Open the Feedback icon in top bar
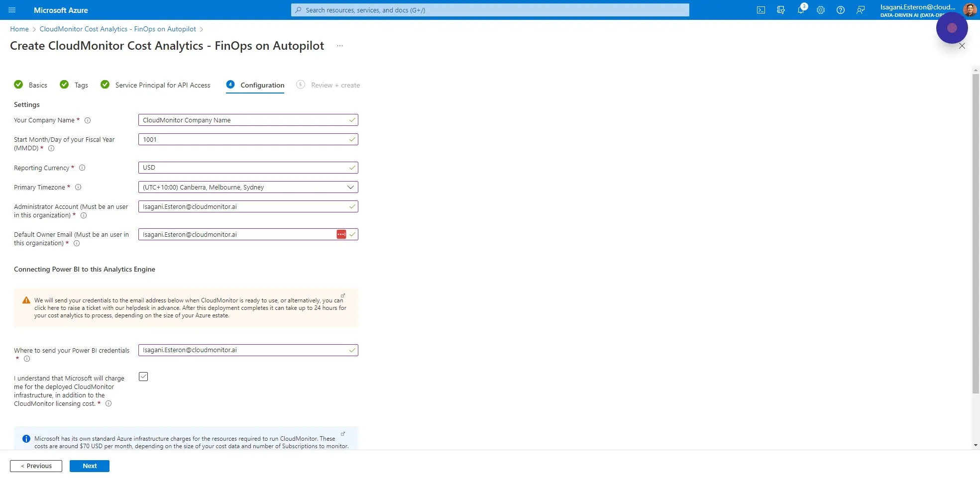980x482 pixels. coord(861,10)
